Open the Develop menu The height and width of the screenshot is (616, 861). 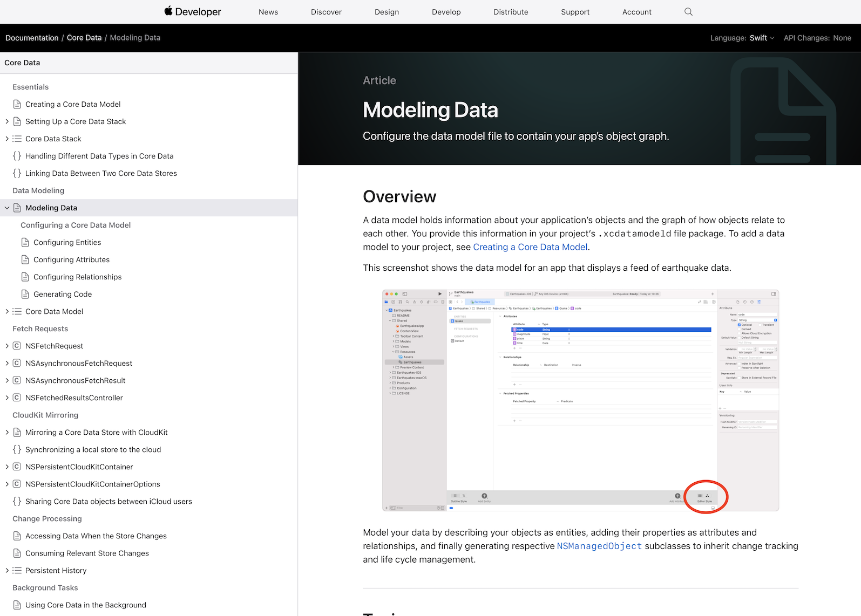[446, 12]
